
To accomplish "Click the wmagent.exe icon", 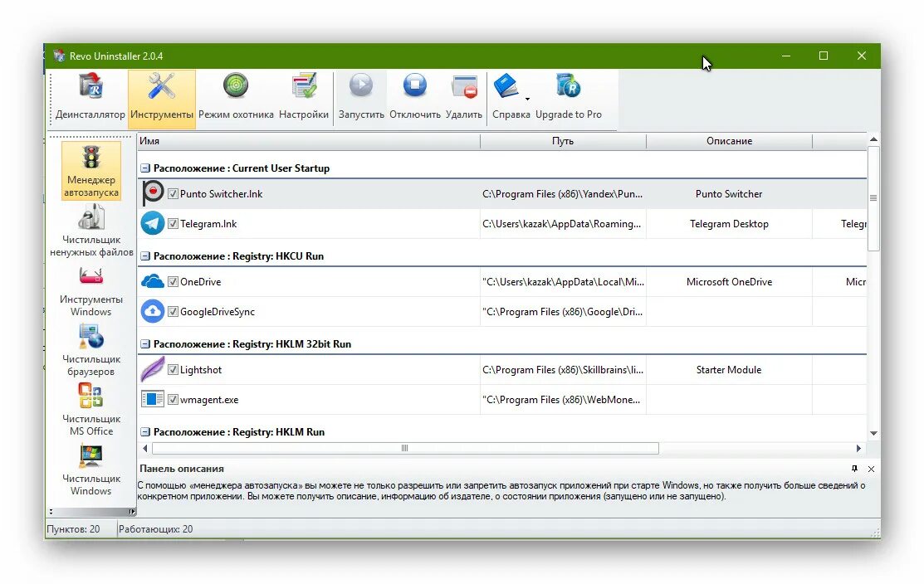I will click(153, 399).
